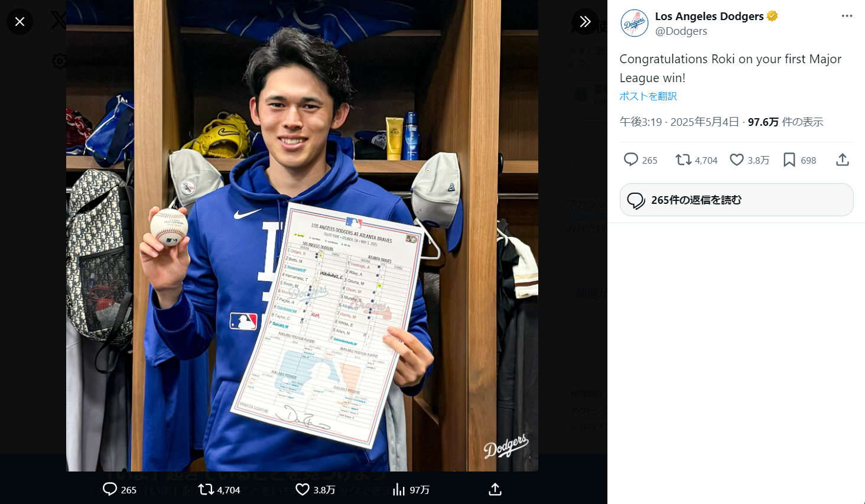
Task: Collapse the side panel with double chevron
Action: (585, 22)
